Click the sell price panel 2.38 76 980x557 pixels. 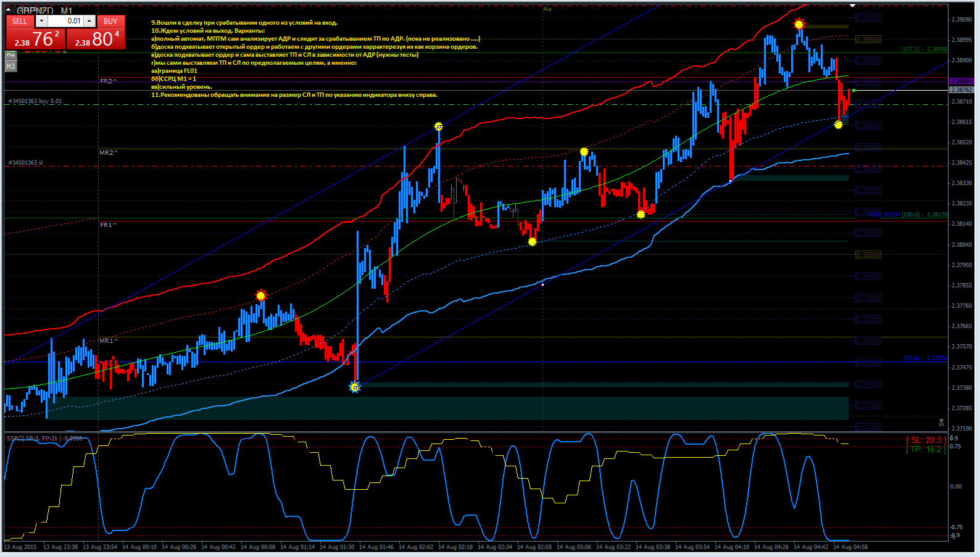pyautogui.click(x=36, y=38)
